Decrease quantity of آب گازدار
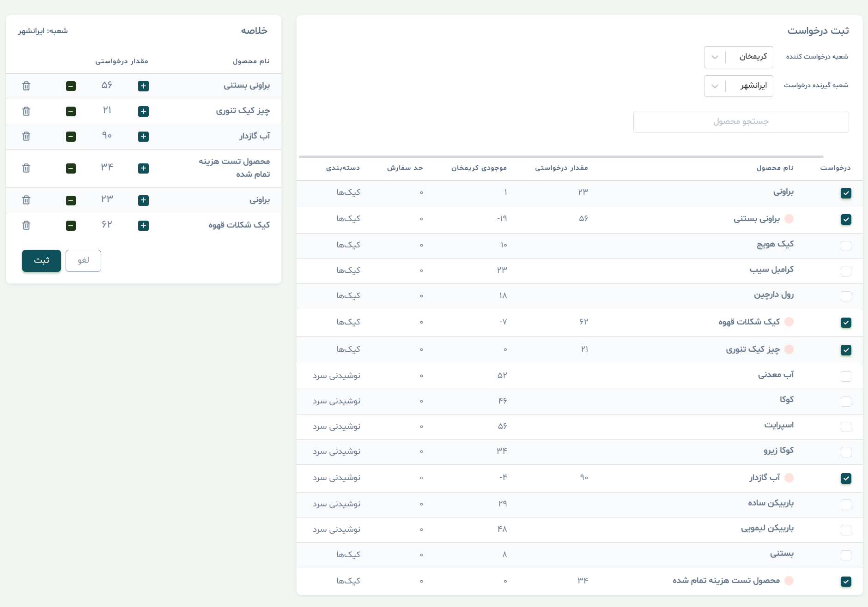Viewport: 868px width, 607px height. pos(71,136)
